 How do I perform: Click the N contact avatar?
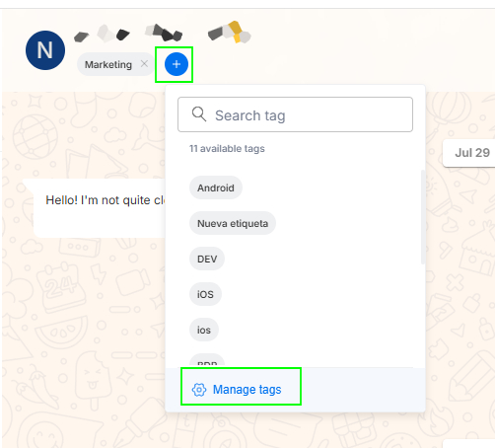point(45,50)
